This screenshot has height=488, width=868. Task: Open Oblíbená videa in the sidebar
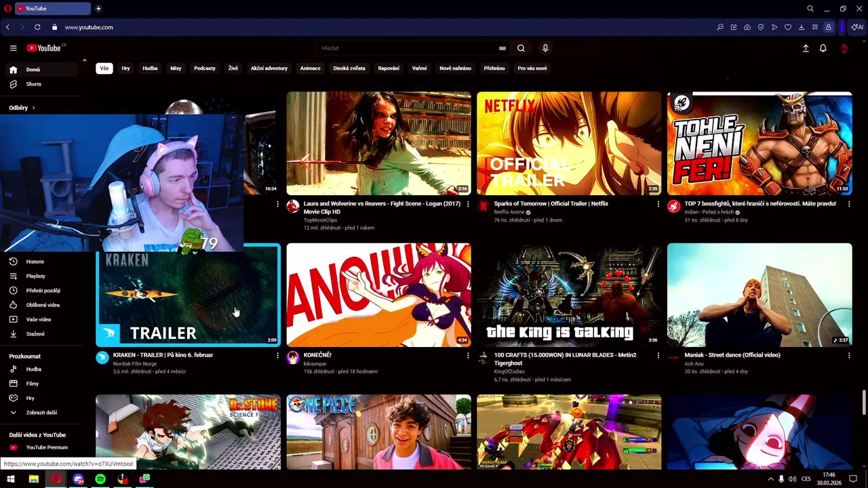41,305
